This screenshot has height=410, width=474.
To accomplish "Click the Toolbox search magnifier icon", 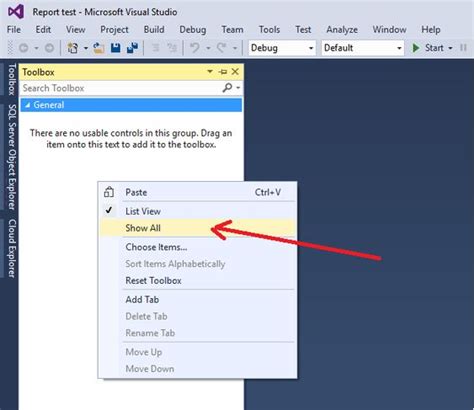I will click(227, 88).
